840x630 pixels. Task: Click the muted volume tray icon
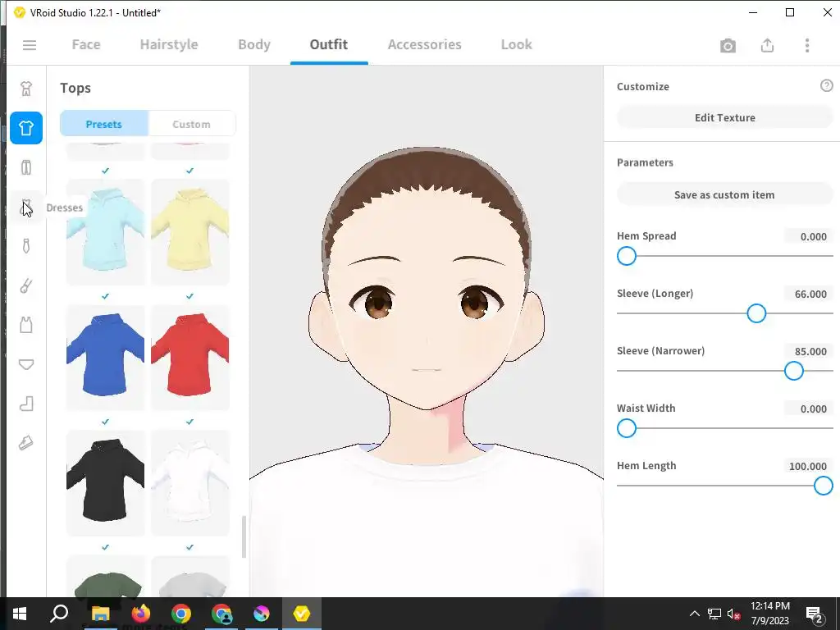coord(733,614)
